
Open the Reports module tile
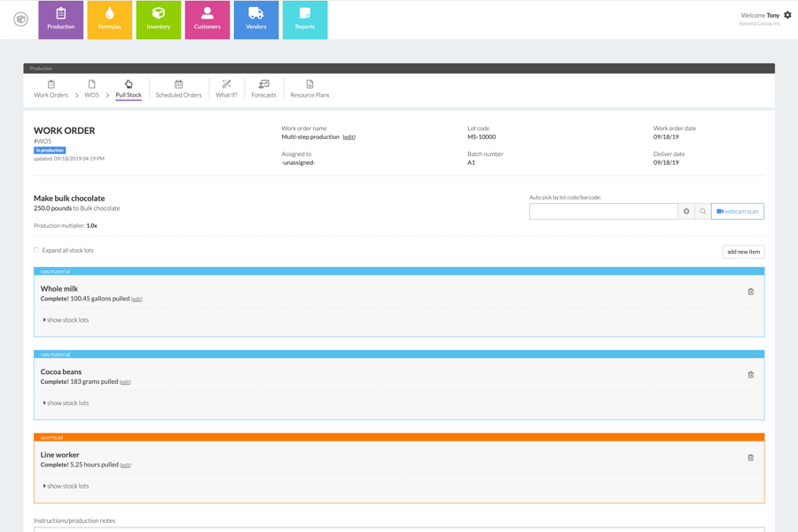[305, 20]
